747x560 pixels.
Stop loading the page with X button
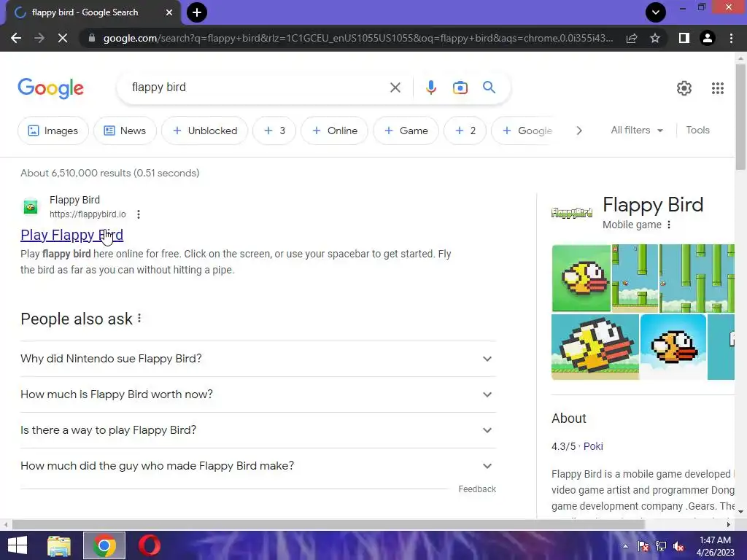click(63, 38)
